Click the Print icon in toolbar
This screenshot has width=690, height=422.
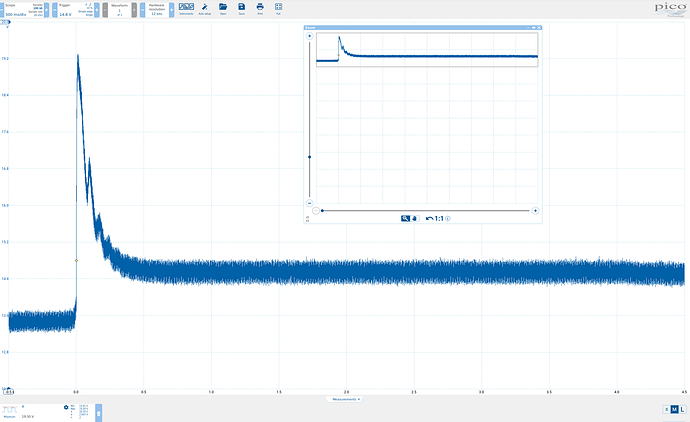click(x=260, y=8)
